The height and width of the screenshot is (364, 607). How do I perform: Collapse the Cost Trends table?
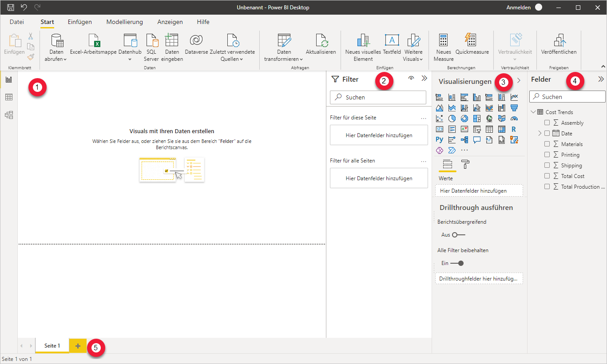click(533, 112)
